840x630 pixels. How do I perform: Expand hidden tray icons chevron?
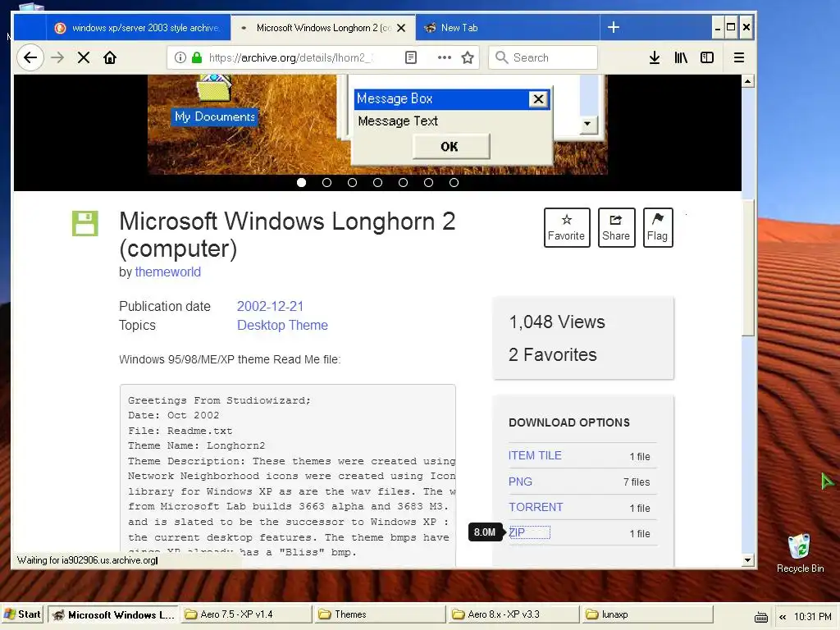783,617
